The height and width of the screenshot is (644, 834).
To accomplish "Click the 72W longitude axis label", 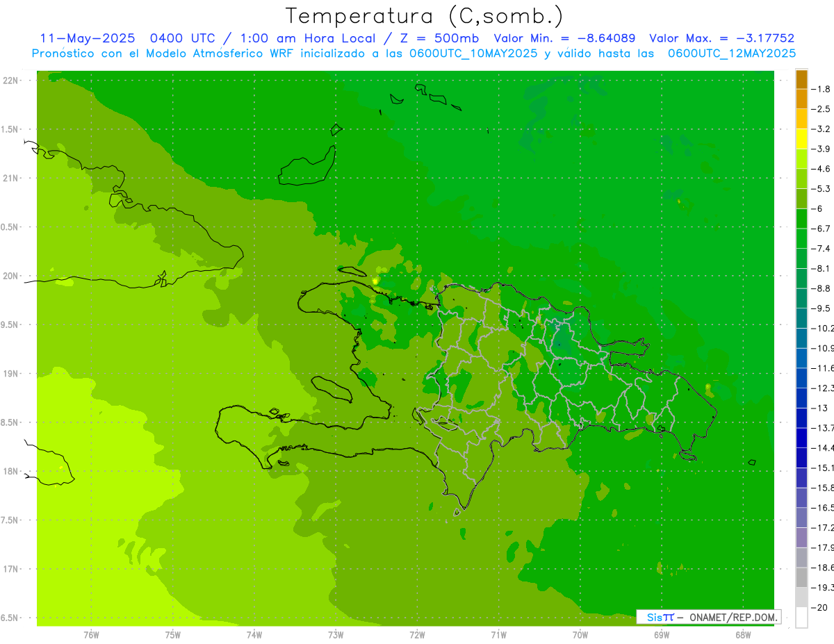I will pos(417,634).
